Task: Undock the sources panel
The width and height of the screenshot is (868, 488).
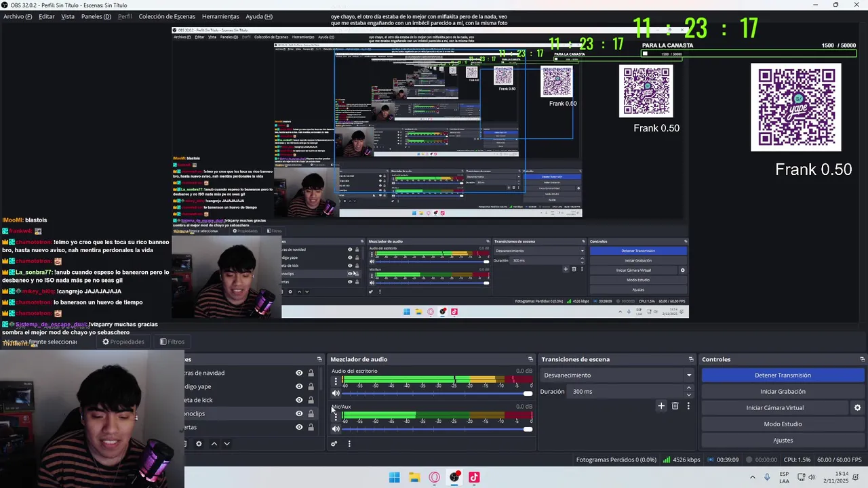Action: [319, 359]
